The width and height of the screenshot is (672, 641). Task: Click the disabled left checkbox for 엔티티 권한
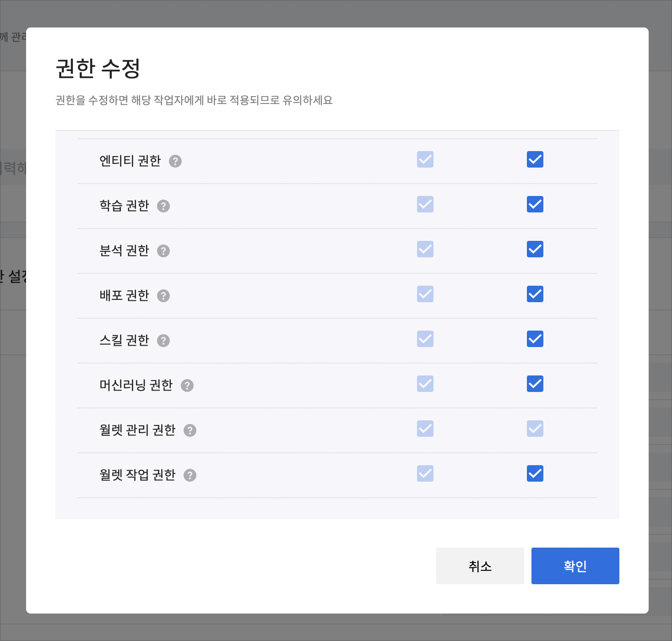tap(425, 159)
